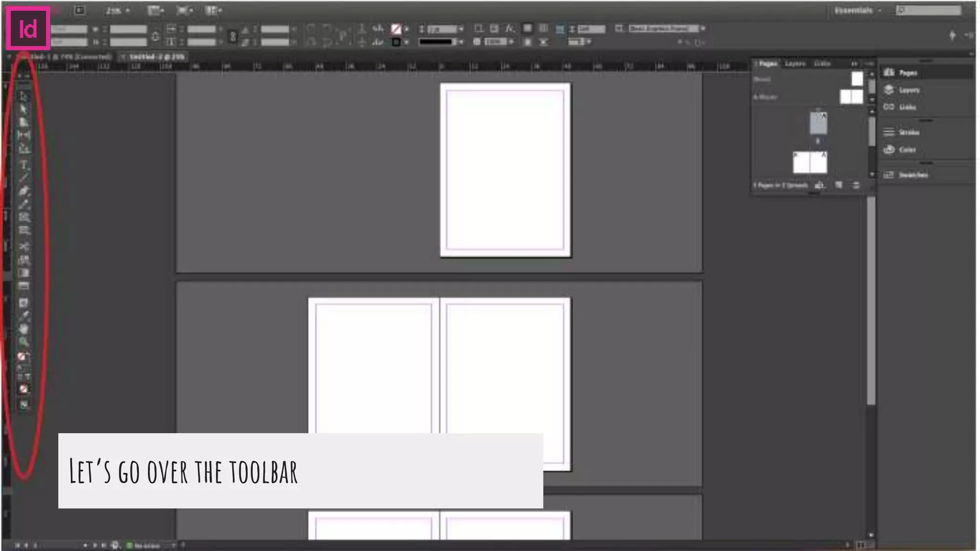
Task: Click the Quick Apply lightning icon
Action: click(x=952, y=35)
